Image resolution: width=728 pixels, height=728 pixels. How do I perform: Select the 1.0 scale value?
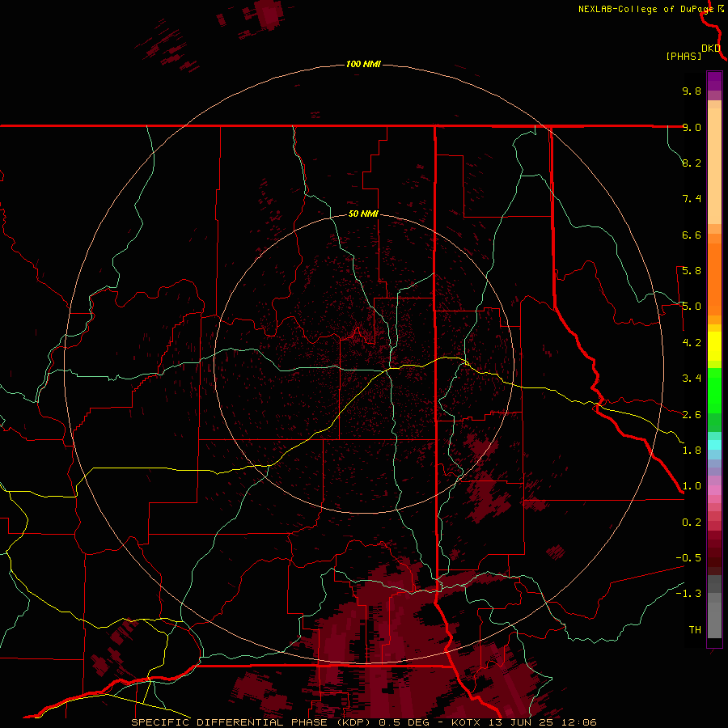[x=692, y=486]
